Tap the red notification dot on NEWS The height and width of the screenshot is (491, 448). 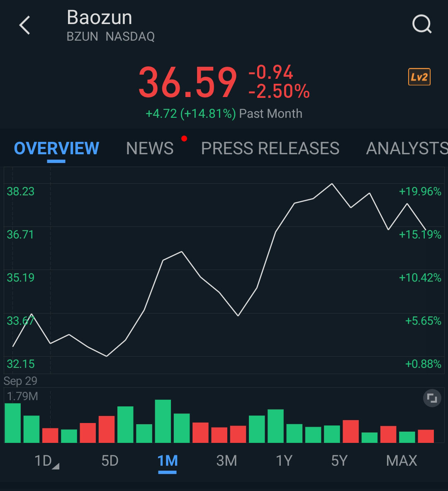pos(184,139)
